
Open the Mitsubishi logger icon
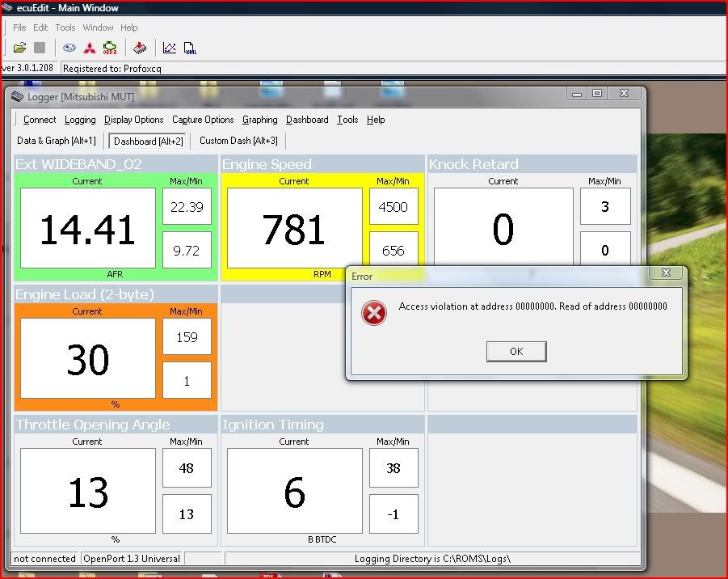90,48
